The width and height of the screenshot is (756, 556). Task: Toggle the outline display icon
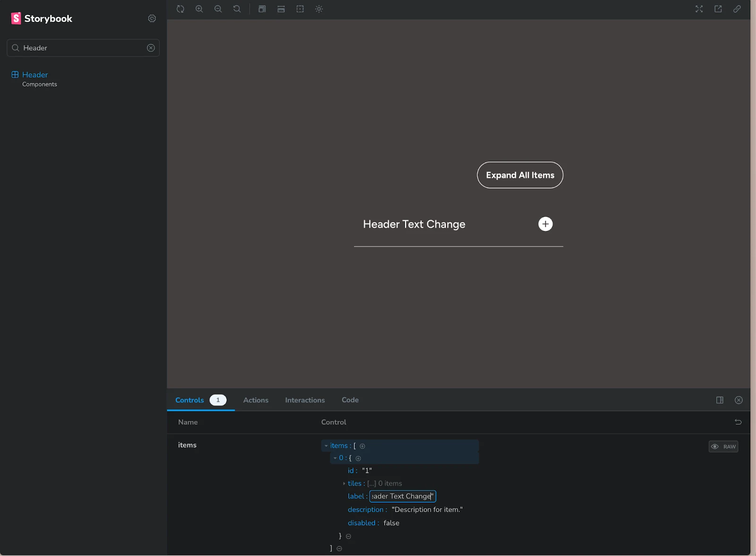click(x=300, y=9)
